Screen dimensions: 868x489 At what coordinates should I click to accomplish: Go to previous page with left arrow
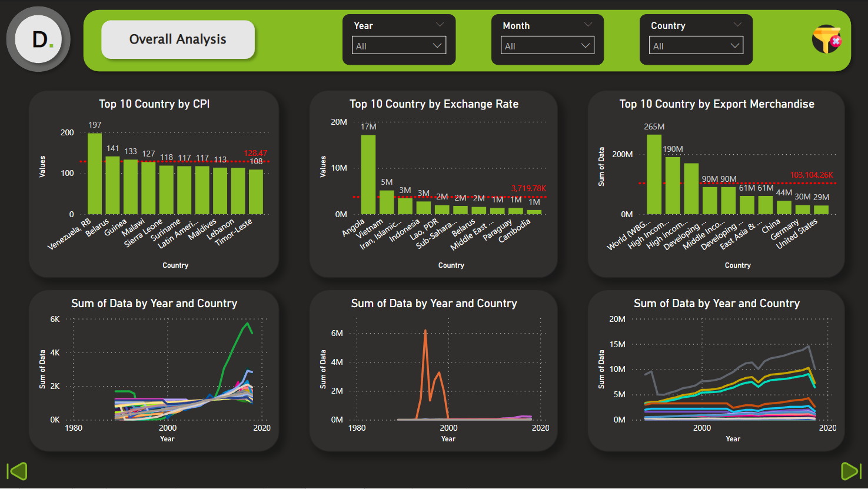pyautogui.click(x=17, y=471)
